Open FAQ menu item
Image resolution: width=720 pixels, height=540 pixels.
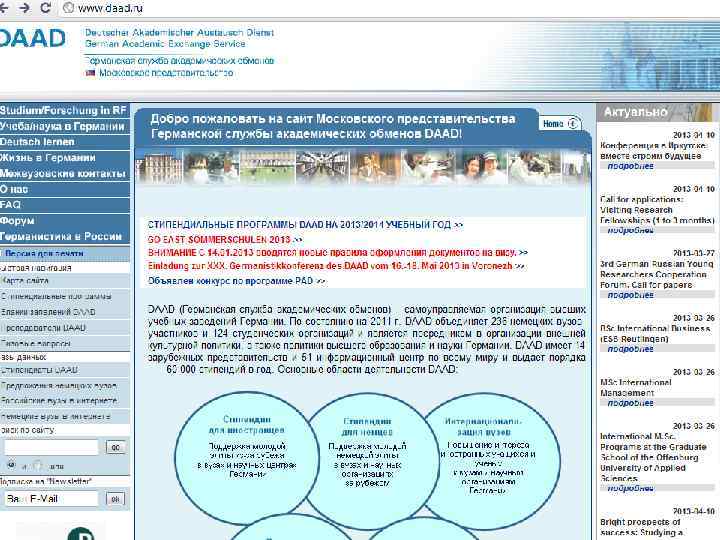pos(64,205)
